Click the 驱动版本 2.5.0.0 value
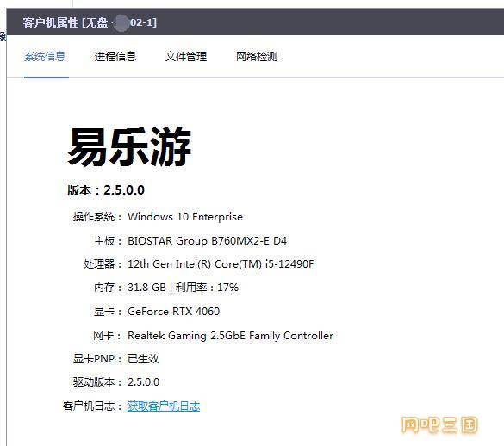504x446 pixels. tap(143, 382)
